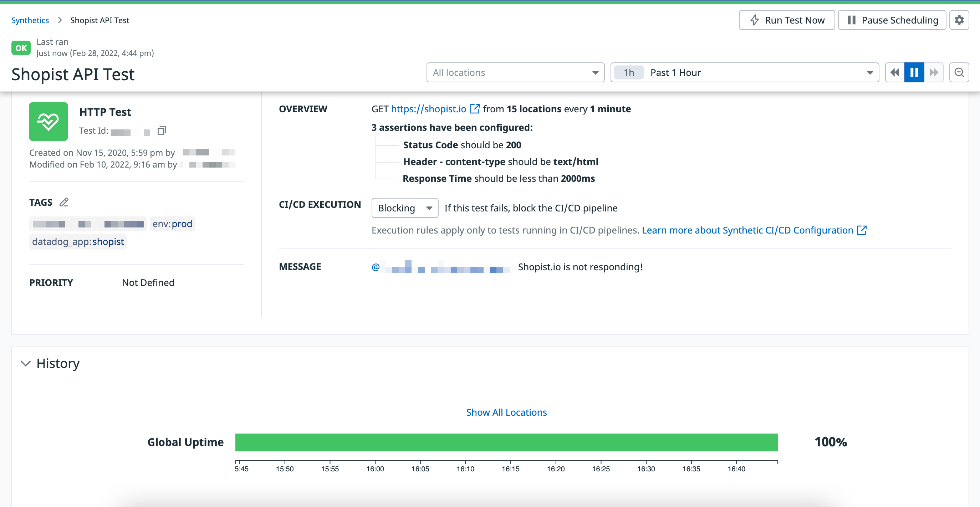The image size is (980, 507).
Task: Collapse the History section
Action: coord(25,364)
